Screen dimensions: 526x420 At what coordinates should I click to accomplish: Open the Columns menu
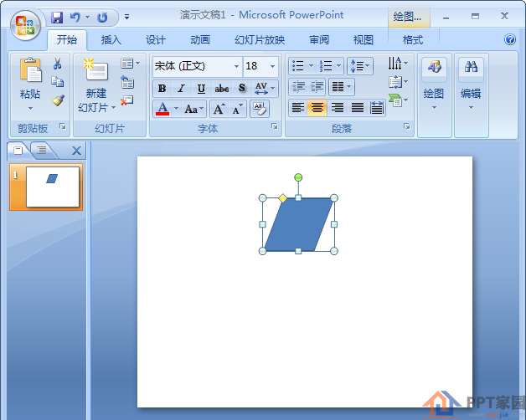pyautogui.click(x=341, y=87)
